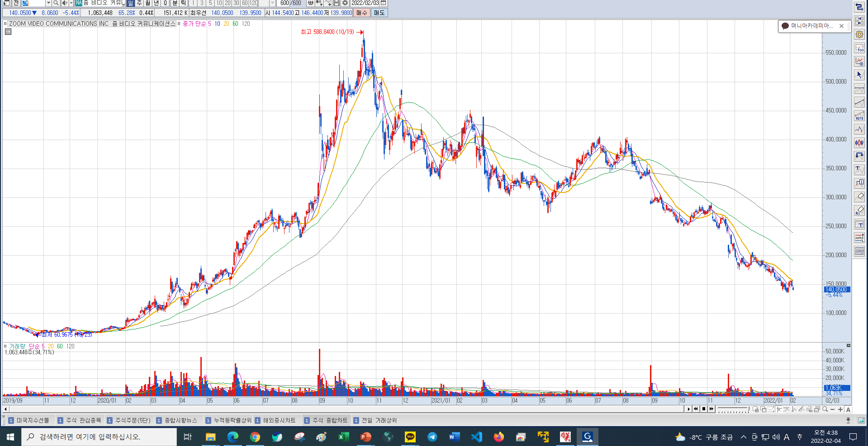Open the 주식주문(5단) tab
Viewport: 868px width, 446px height.
129,420
